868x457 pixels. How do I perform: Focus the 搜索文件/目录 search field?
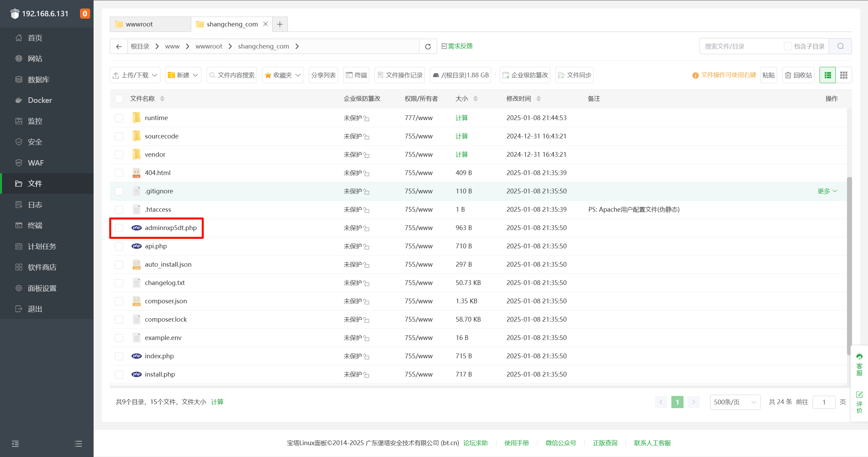742,46
